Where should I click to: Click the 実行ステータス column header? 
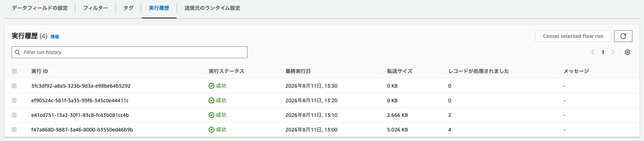click(226, 71)
